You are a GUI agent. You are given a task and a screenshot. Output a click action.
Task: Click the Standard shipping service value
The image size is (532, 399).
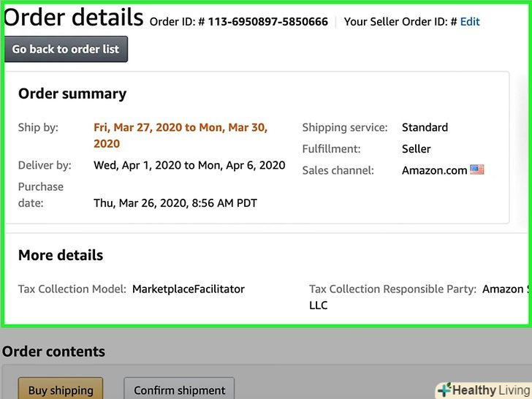tap(425, 127)
